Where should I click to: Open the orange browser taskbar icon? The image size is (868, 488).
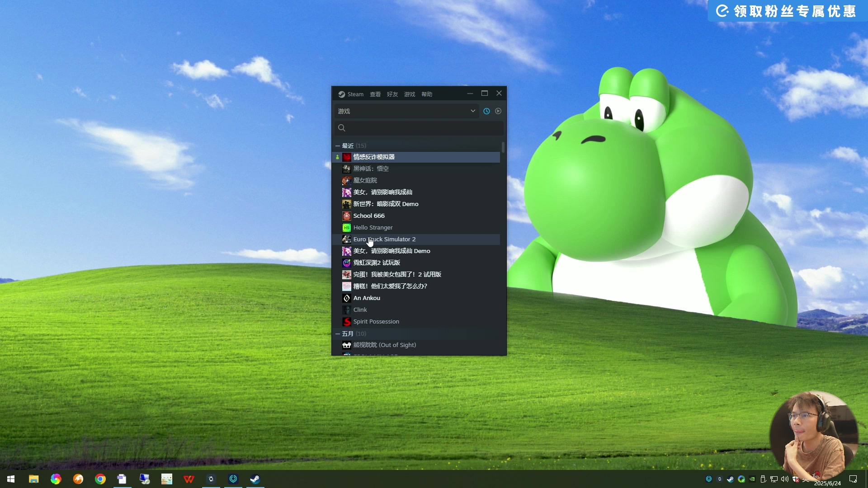coord(78,479)
